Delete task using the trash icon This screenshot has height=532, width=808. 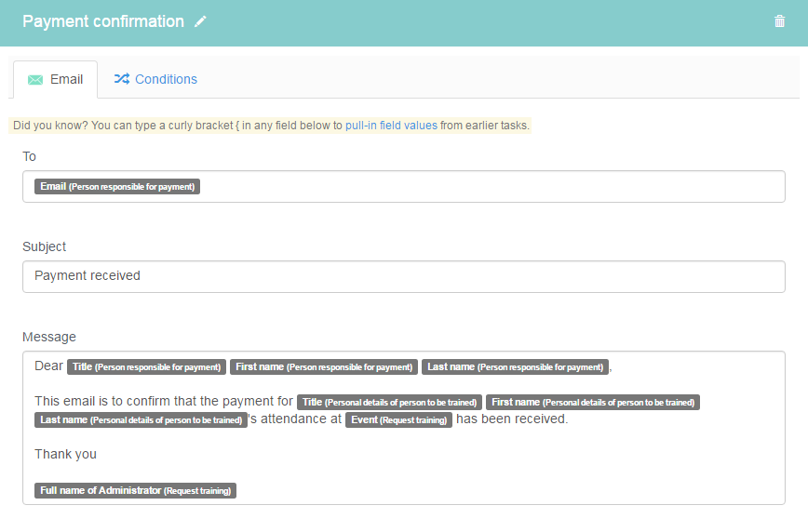click(779, 21)
